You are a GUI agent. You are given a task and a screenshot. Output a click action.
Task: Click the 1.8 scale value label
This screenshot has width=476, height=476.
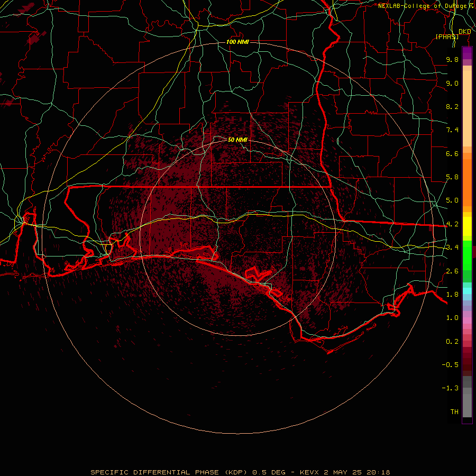click(452, 295)
